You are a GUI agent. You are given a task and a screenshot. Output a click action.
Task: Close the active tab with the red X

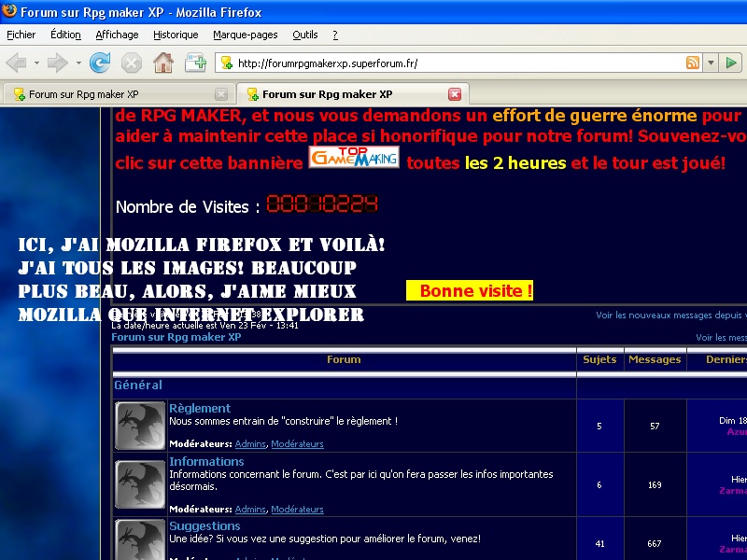[x=455, y=94]
